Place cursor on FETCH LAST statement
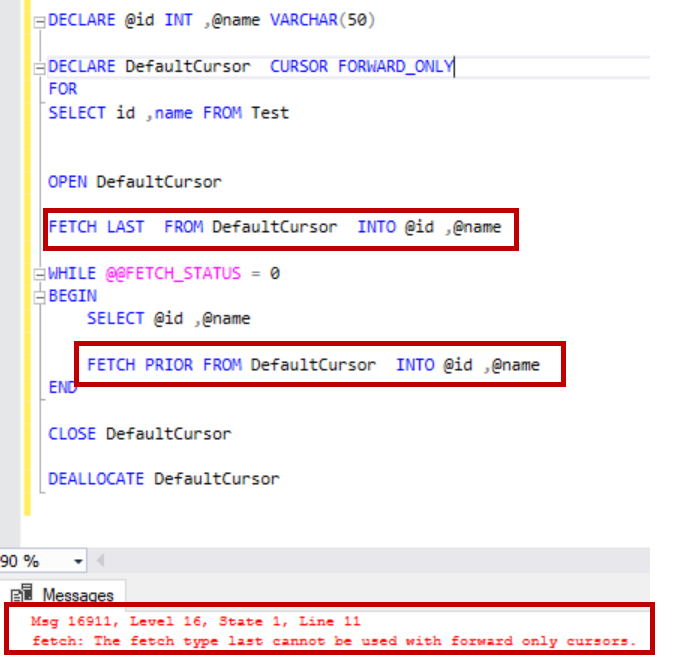This screenshot has width=676, height=665. coord(275,227)
